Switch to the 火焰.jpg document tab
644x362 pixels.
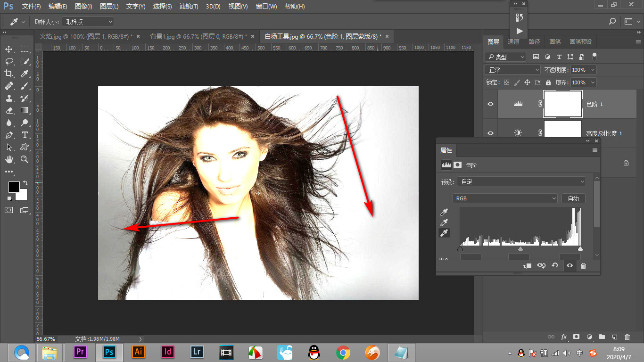click(x=86, y=36)
